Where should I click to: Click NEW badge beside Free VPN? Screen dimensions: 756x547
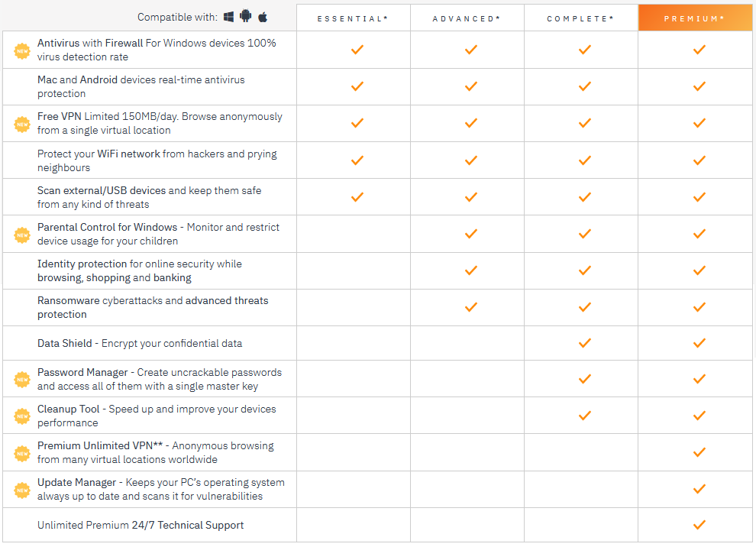coord(22,125)
